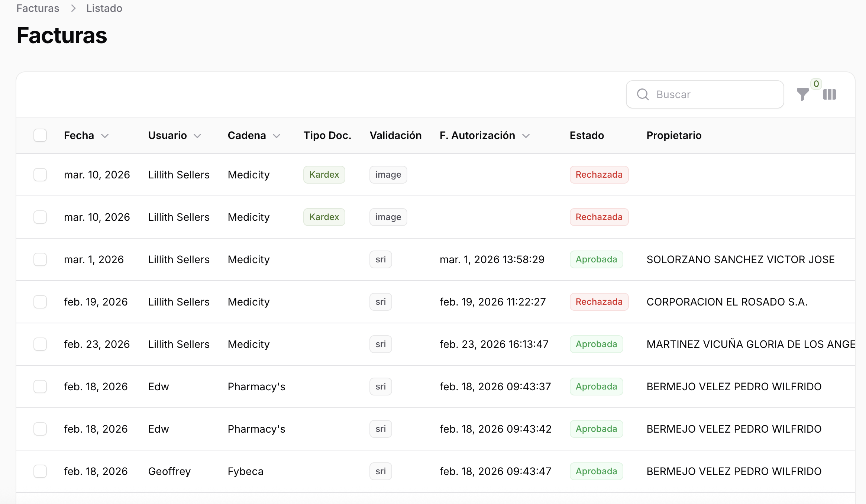The image size is (866, 504).
Task: Click the image validation badge on second row
Action: [388, 217]
